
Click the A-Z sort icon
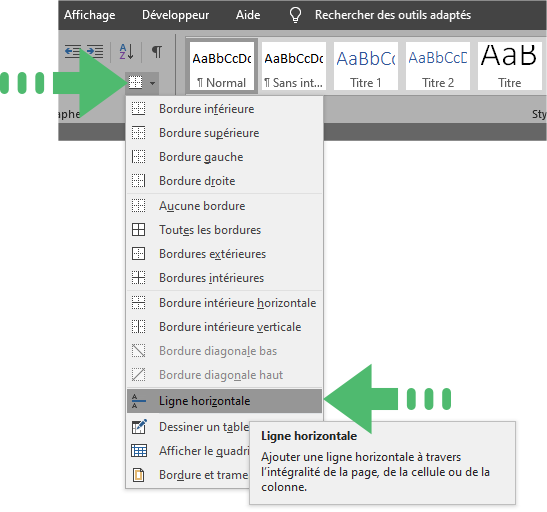[126, 52]
